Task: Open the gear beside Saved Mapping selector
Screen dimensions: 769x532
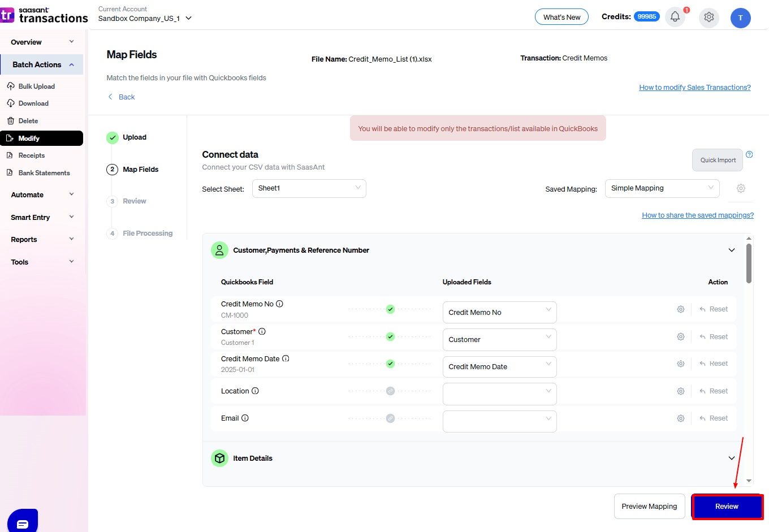Action: coord(741,188)
